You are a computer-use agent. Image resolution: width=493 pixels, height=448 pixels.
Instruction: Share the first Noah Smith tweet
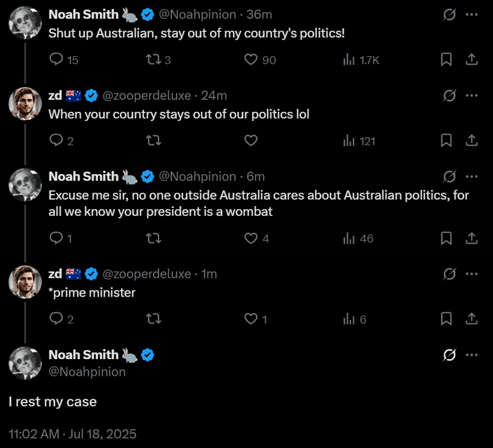471,60
